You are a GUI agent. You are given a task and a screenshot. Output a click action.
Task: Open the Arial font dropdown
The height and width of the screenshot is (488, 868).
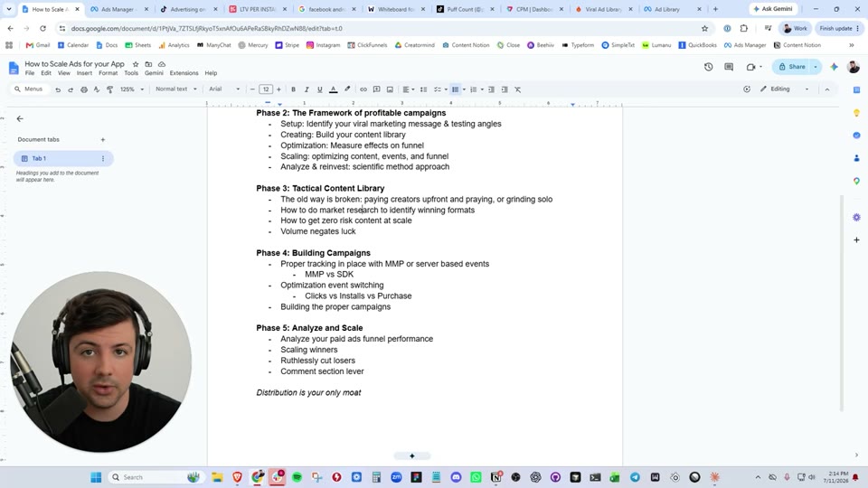click(224, 89)
